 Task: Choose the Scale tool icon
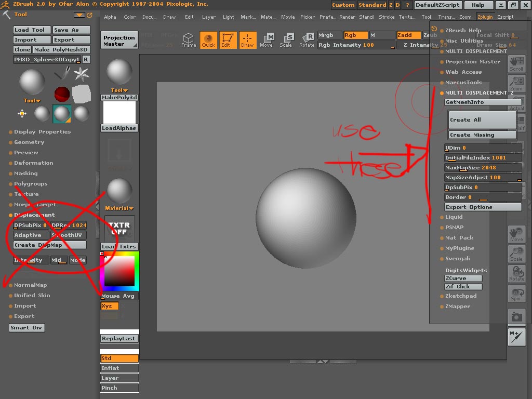pyautogui.click(x=286, y=40)
